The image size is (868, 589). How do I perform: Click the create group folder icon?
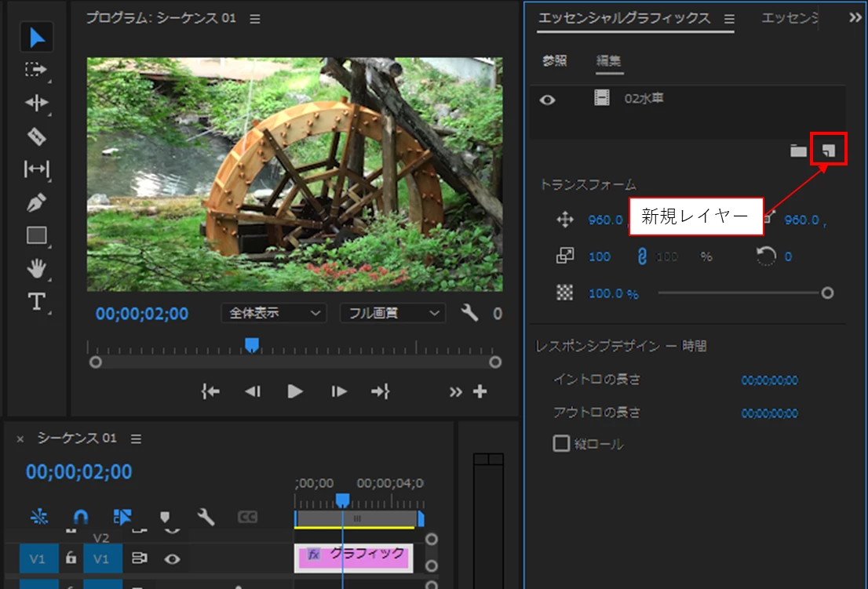point(798,151)
